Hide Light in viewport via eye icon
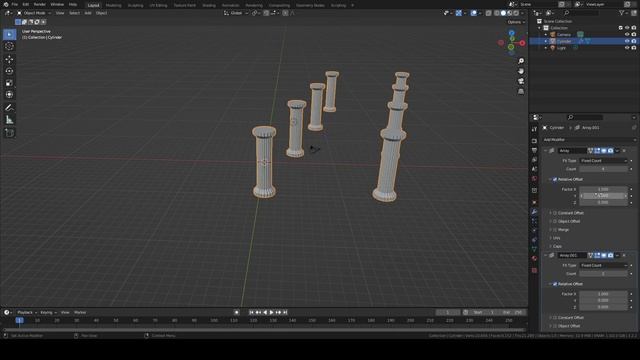This screenshot has height=360, width=640. coord(627,48)
